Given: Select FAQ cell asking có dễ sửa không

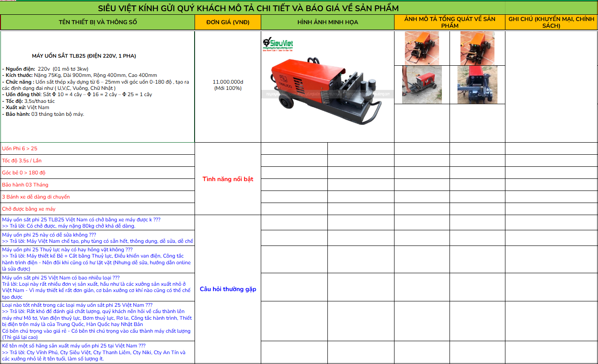Looking at the screenshot, I should [98, 238].
